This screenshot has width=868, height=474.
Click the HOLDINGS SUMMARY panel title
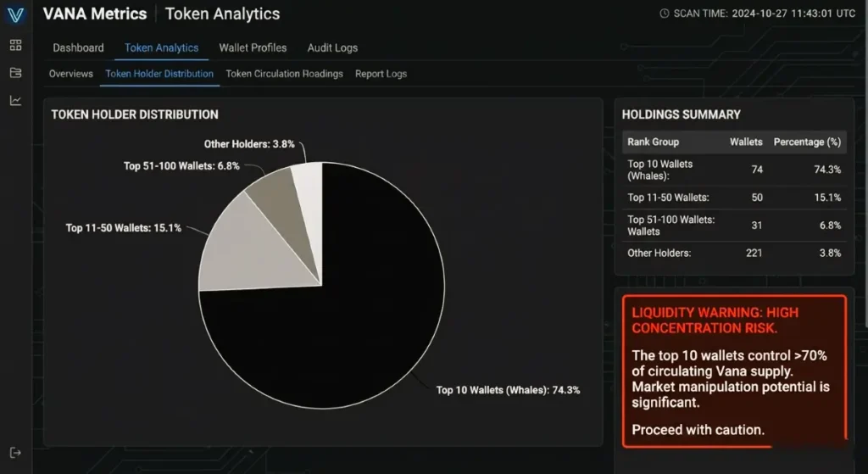681,114
